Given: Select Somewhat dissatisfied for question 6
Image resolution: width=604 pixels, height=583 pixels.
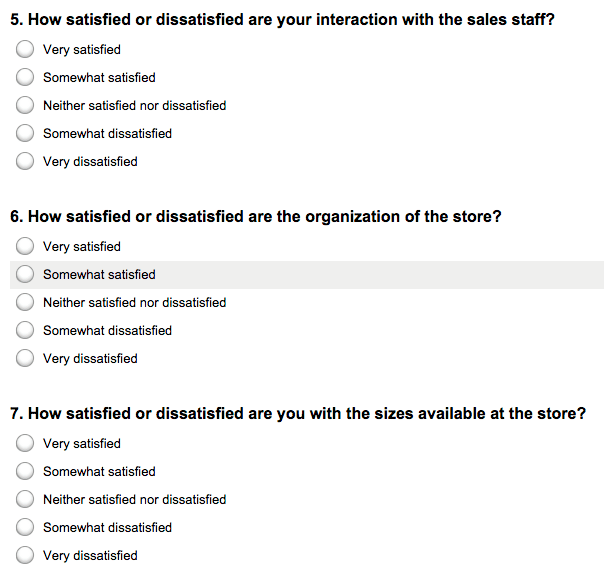Looking at the screenshot, I should 25,330.
